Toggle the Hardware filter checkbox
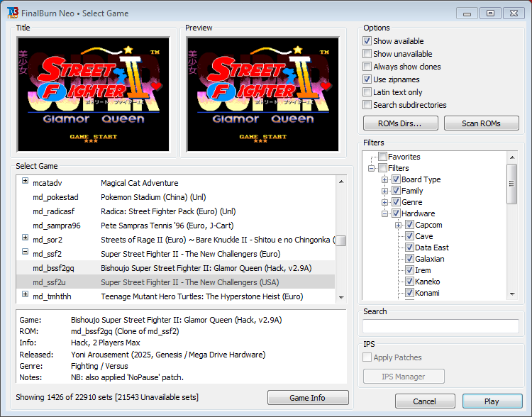This screenshot has height=417, width=532. pos(396,213)
